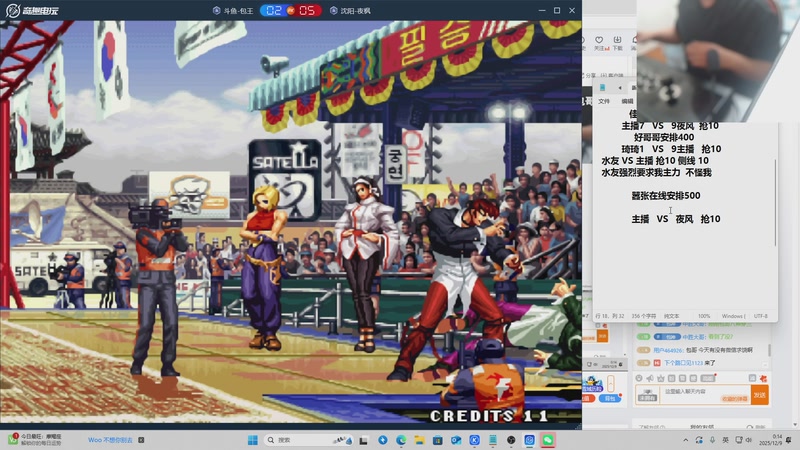800x450 pixels.
Task: Click the Notepad line 嚣张在线安排500
Action: coord(666,195)
